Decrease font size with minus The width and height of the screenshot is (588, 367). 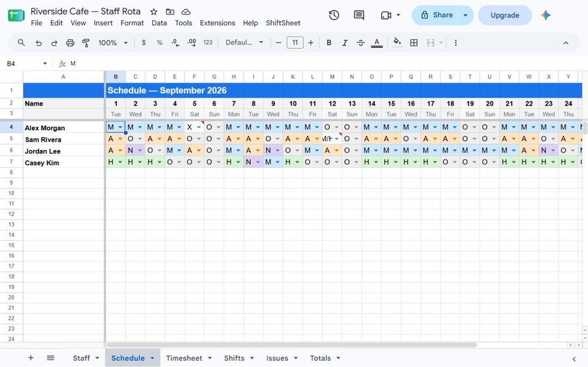278,42
